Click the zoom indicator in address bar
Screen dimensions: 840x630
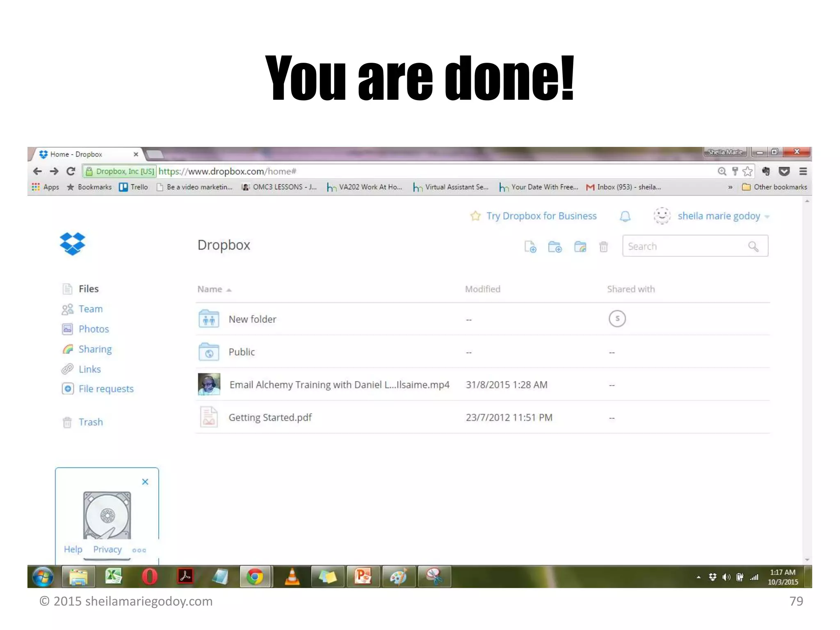click(722, 171)
